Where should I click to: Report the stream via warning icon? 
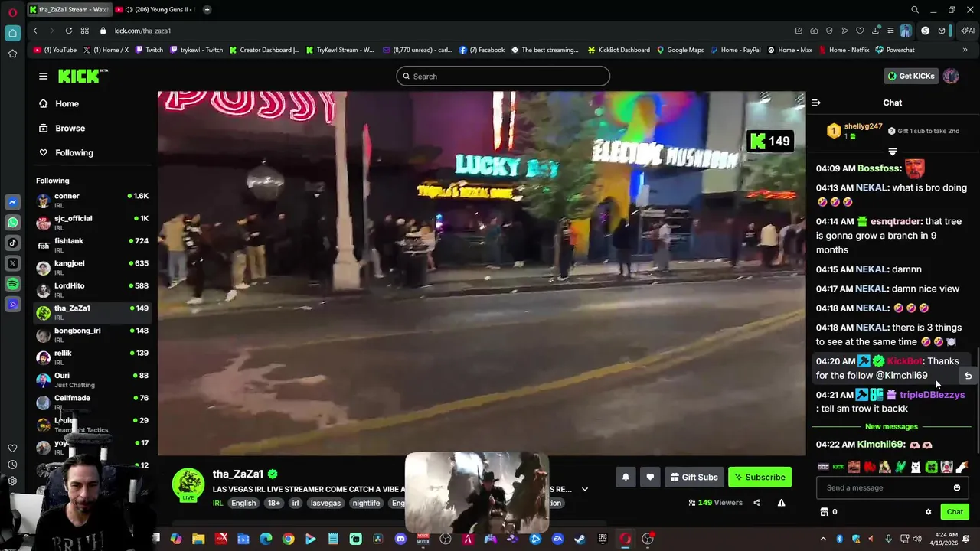(781, 503)
